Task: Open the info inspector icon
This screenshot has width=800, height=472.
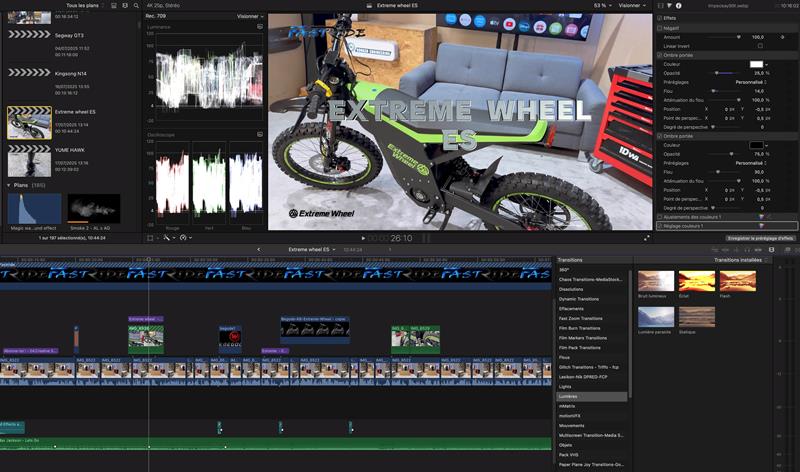Action: click(679, 6)
